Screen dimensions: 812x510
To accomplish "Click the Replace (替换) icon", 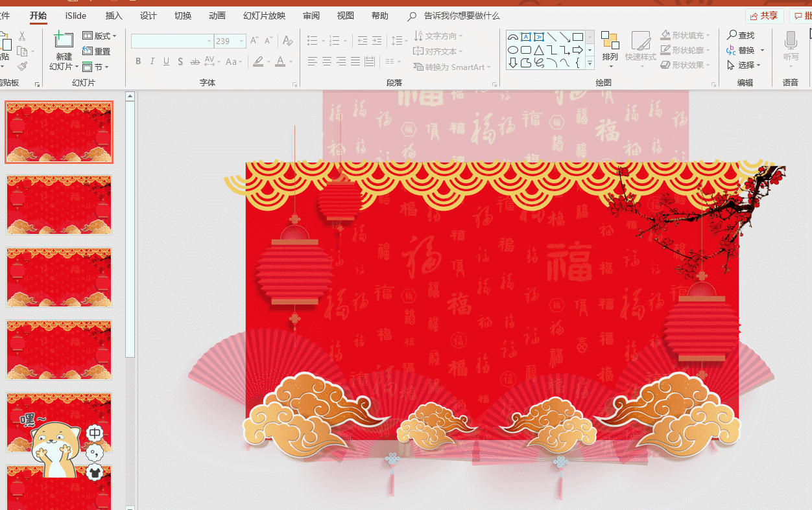I will (743, 50).
